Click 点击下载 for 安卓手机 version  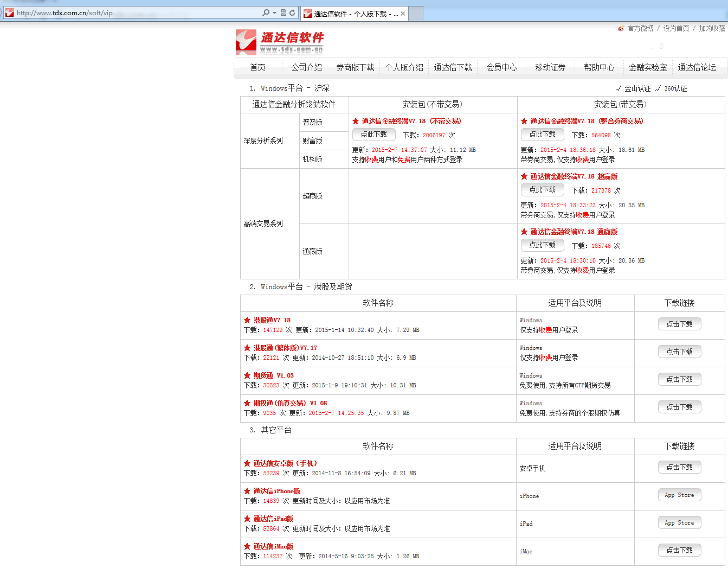point(679,467)
